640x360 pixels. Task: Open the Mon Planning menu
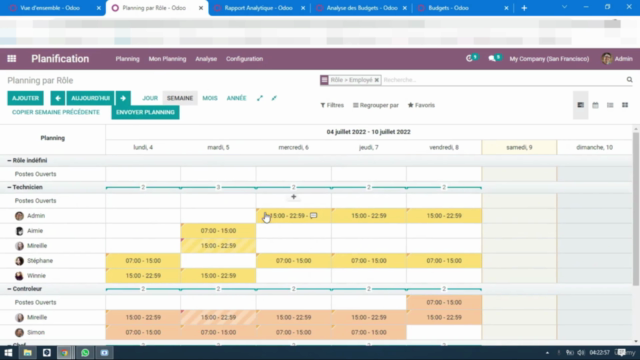(167, 59)
